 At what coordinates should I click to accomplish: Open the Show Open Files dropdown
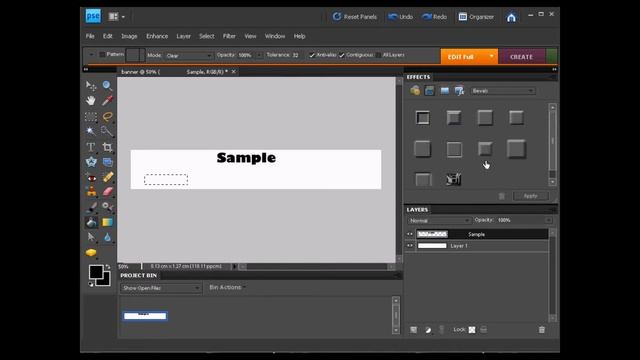click(160, 288)
